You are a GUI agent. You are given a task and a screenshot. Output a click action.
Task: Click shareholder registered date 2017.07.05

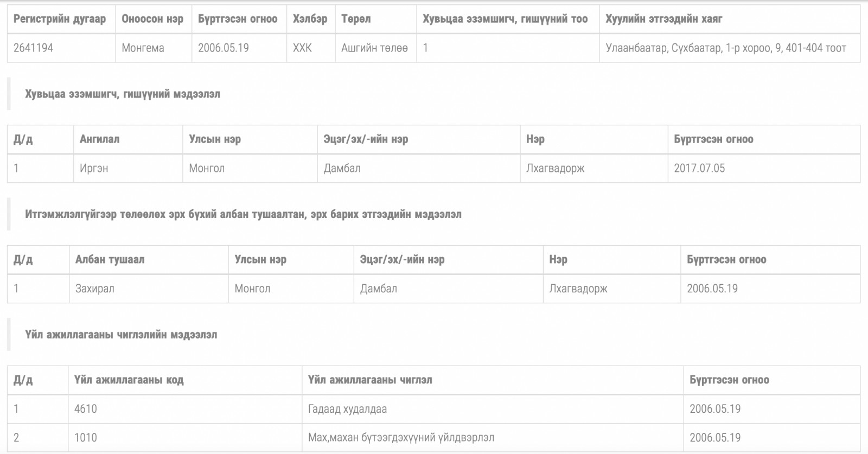[699, 169]
